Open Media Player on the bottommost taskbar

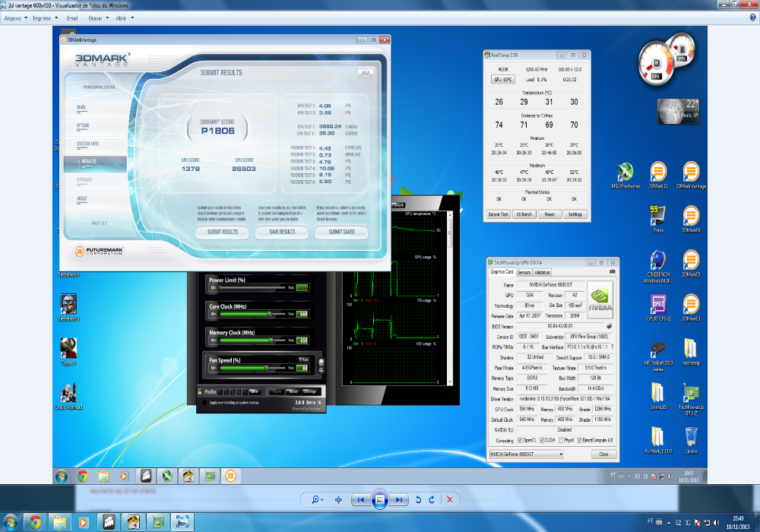coord(84,522)
